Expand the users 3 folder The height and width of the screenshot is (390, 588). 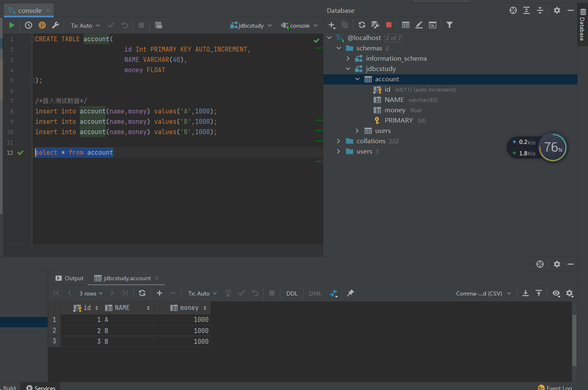[x=339, y=151]
